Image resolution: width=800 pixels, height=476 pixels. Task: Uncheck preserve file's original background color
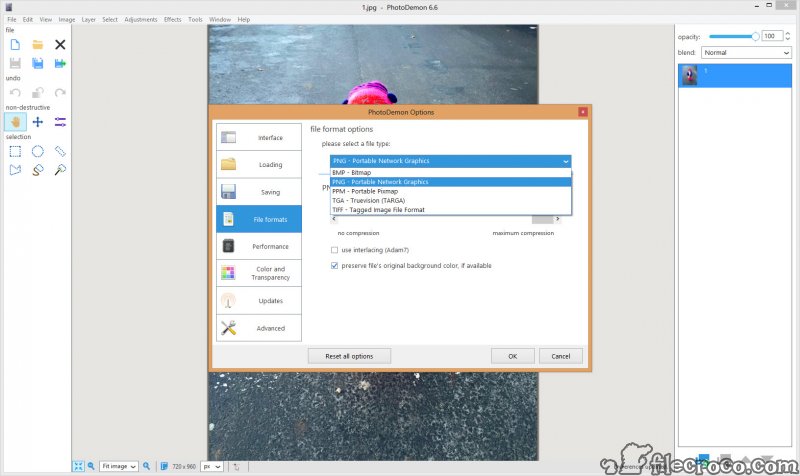coord(334,266)
